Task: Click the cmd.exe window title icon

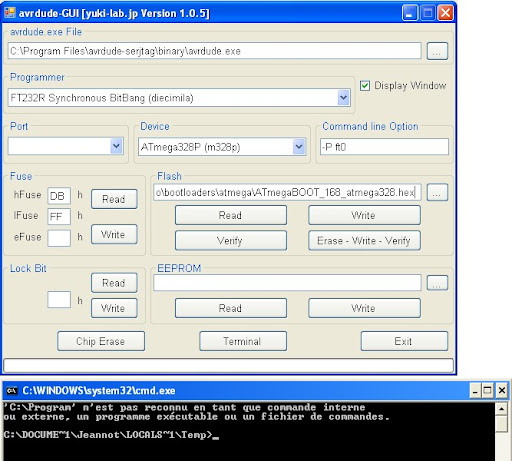Action: [x=12, y=390]
